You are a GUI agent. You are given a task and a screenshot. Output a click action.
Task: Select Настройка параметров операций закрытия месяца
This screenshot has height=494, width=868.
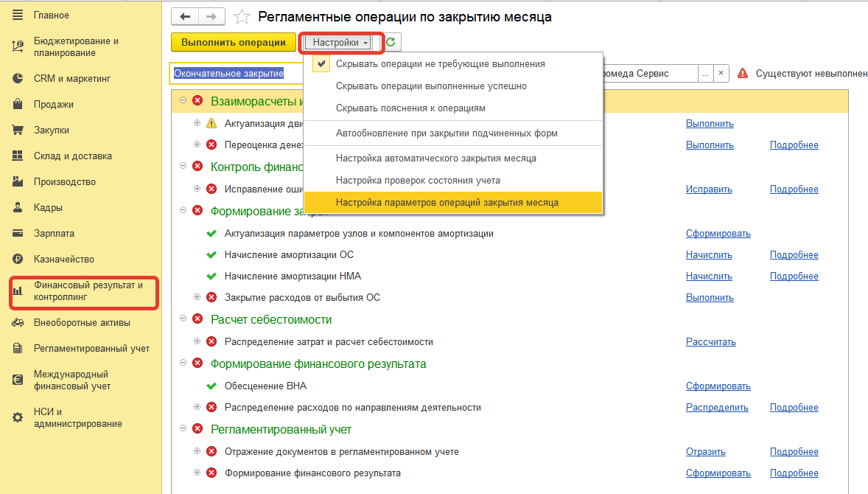coord(447,202)
